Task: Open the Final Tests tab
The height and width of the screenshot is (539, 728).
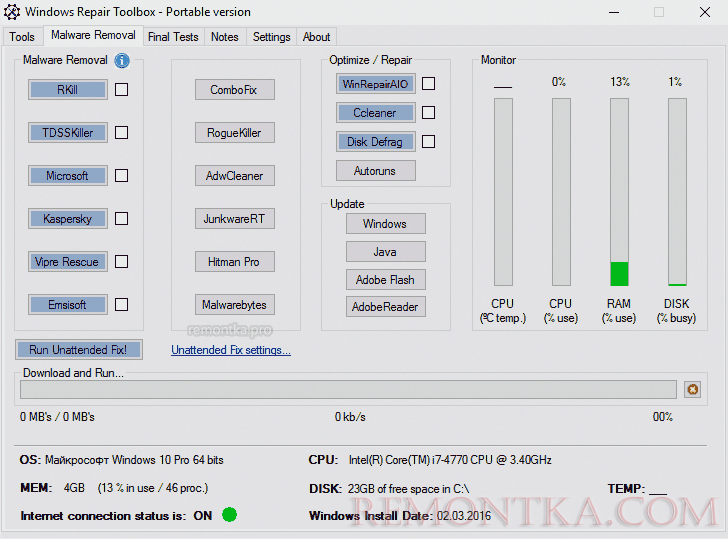Action: click(x=173, y=37)
